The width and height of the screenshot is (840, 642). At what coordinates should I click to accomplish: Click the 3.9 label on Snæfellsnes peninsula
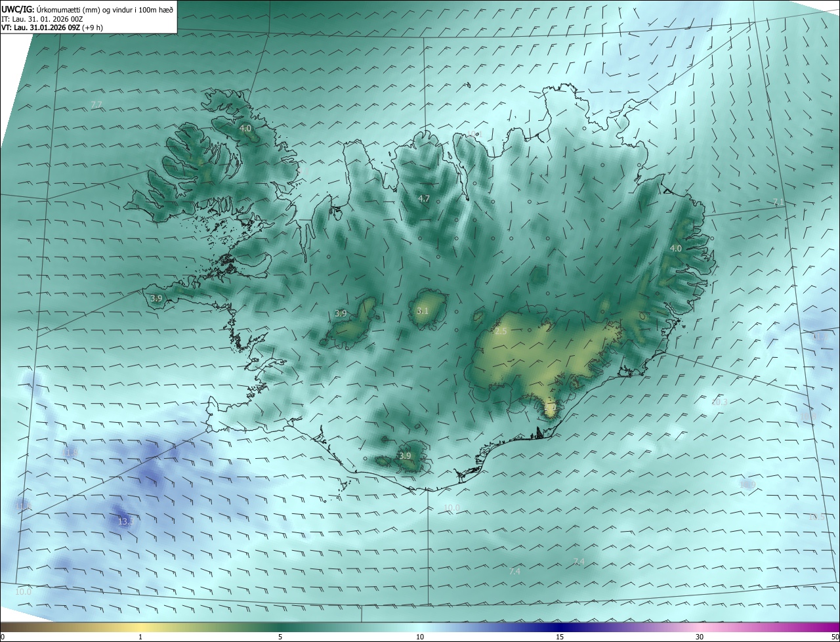(156, 298)
